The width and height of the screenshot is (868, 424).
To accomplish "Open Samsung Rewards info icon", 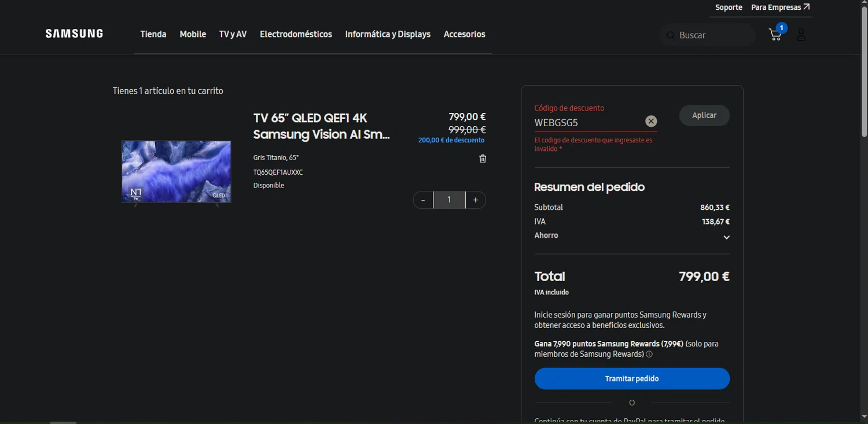I will [649, 354].
